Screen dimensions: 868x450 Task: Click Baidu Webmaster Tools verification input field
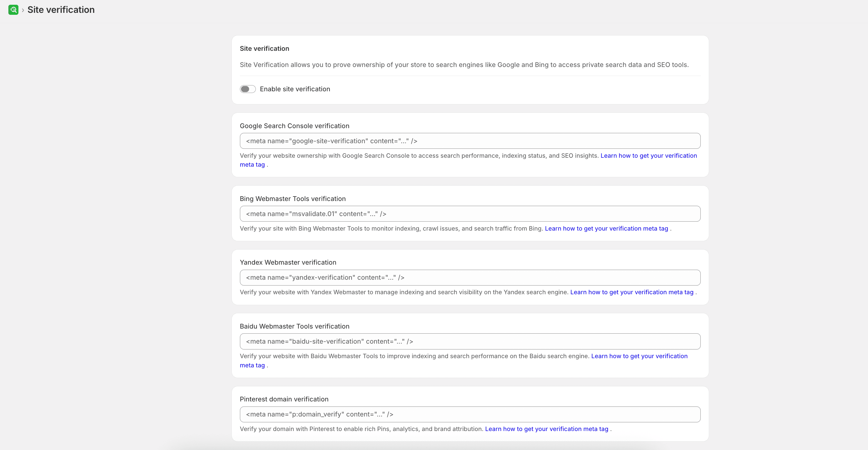(470, 341)
